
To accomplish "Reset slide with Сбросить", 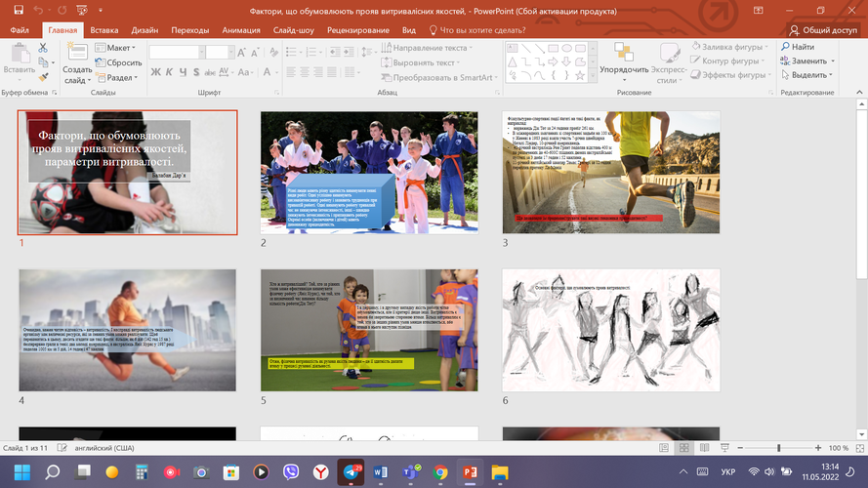I will 118,62.
